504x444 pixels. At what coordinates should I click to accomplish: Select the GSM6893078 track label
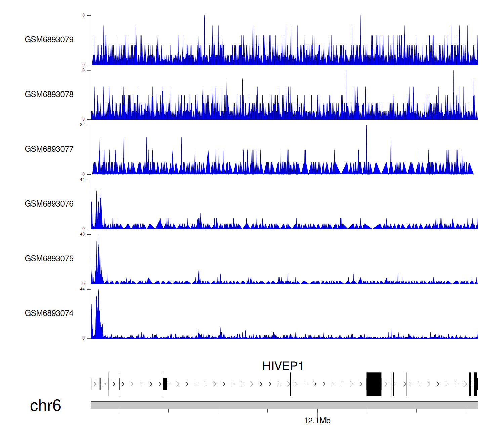pyautogui.click(x=49, y=95)
